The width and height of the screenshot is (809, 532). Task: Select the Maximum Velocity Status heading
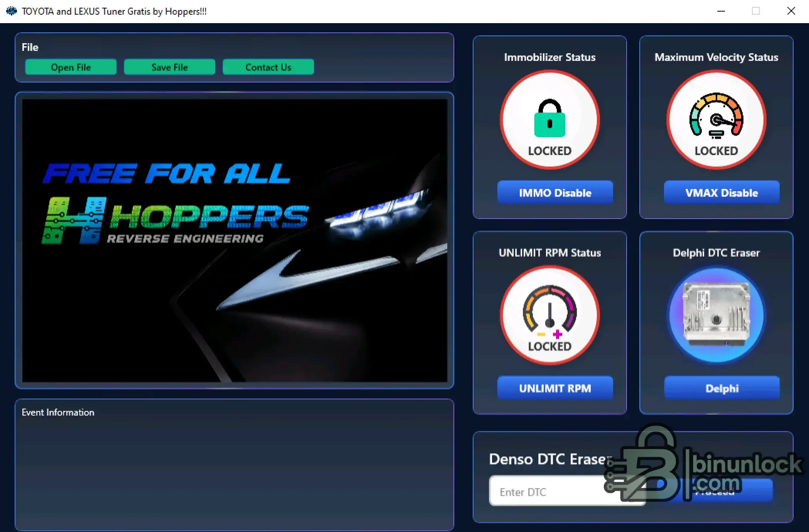716,57
